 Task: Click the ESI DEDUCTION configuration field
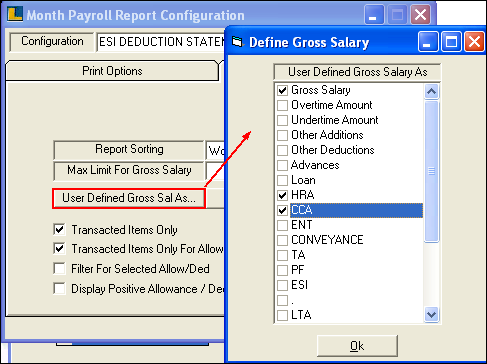click(161, 42)
